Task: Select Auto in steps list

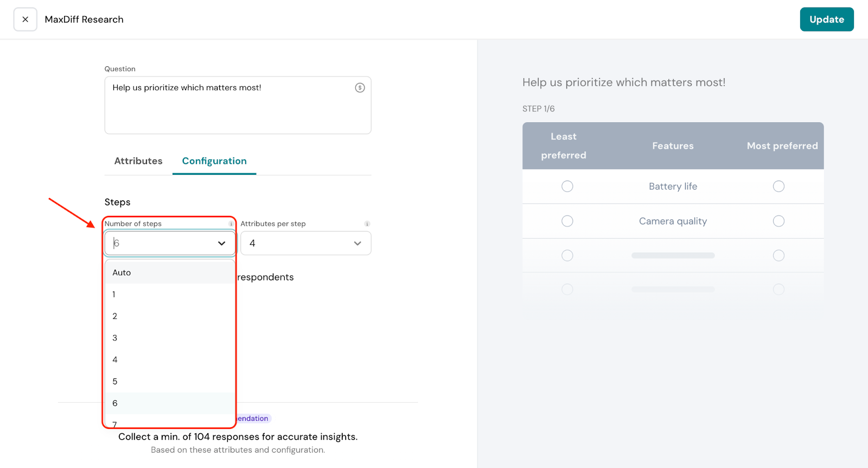Action: coord(122,273)
